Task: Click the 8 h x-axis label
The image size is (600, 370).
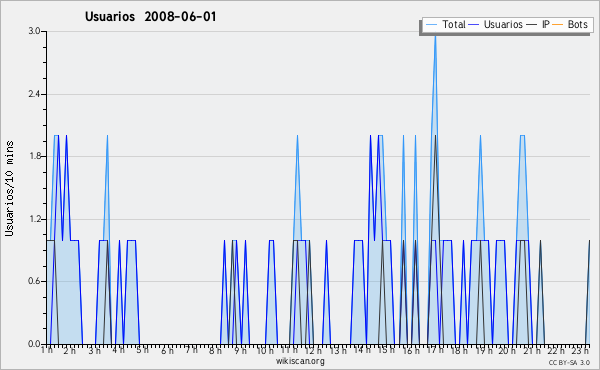Action: coord(215,350)
